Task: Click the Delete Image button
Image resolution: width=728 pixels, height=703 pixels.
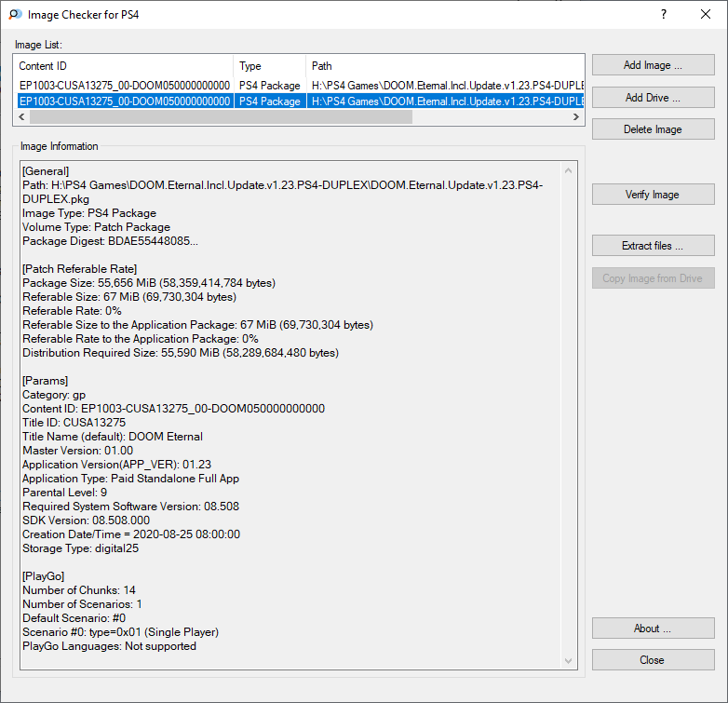Action: tap(653, 129)
